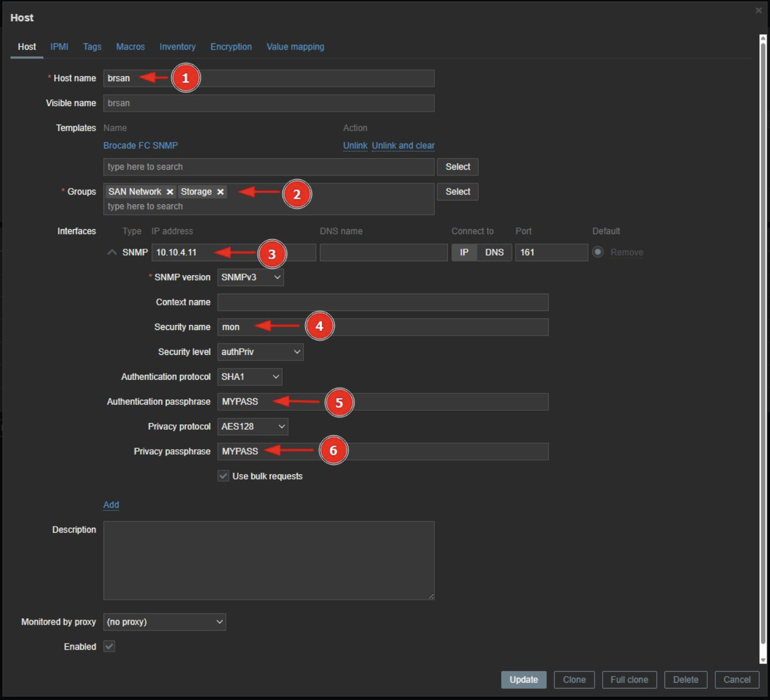
Task: Click the IP address field 10.10.4.11
Action: pyautogui.click(x=233, y=252)
